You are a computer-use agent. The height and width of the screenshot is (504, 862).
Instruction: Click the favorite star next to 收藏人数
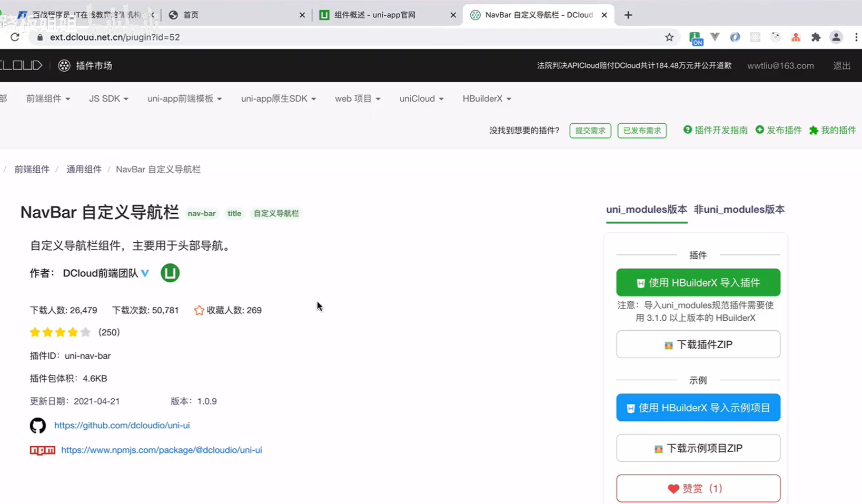click(199, 310)
